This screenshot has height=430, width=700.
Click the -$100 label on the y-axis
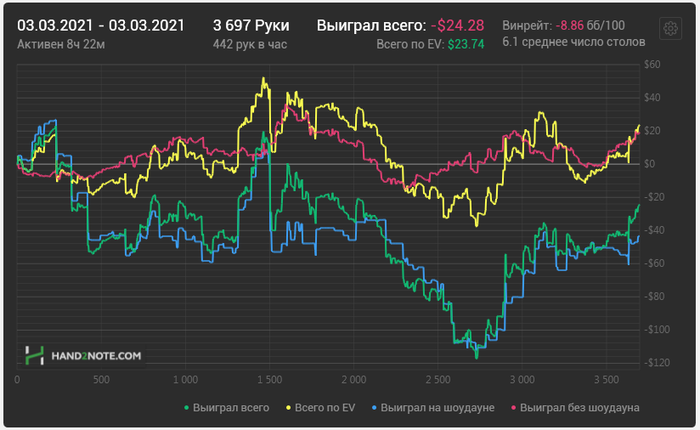tap(657, 330)
